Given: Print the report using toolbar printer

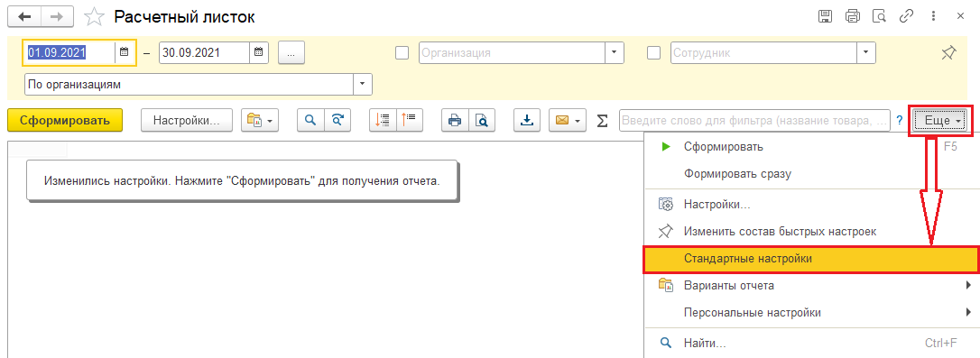Looking at the screenshot, I should pos(455,121).
